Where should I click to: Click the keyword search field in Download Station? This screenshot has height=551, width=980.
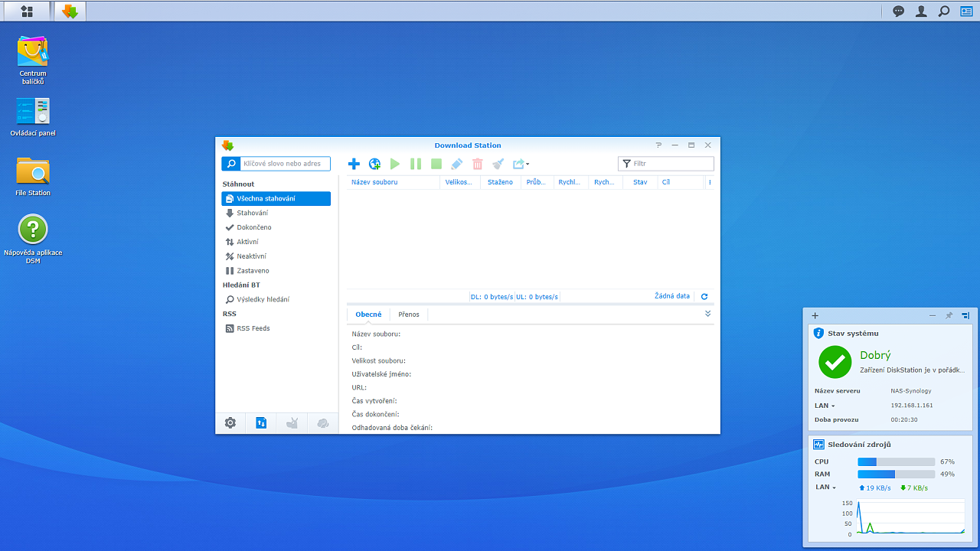point(285,164)
